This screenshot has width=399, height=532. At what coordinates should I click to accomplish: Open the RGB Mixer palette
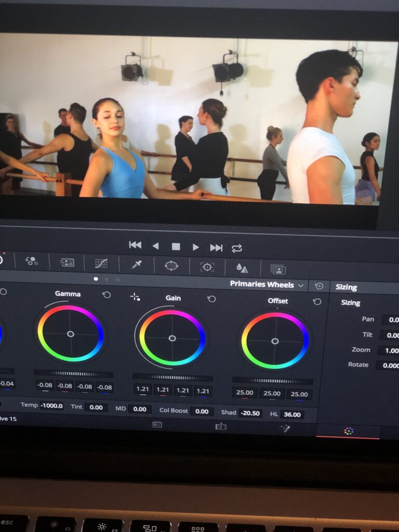click(32, 261)
